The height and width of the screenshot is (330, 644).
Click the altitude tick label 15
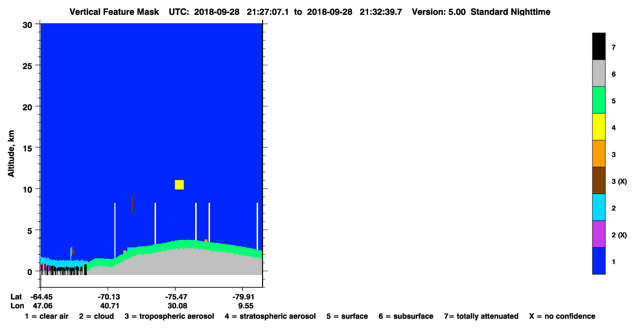click(x=29, y=148)
